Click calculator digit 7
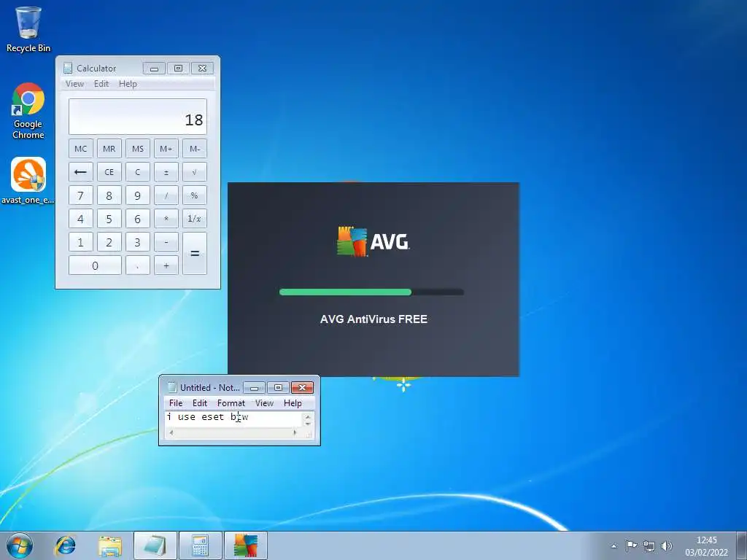The image size is (747, 560). [80, 195]
